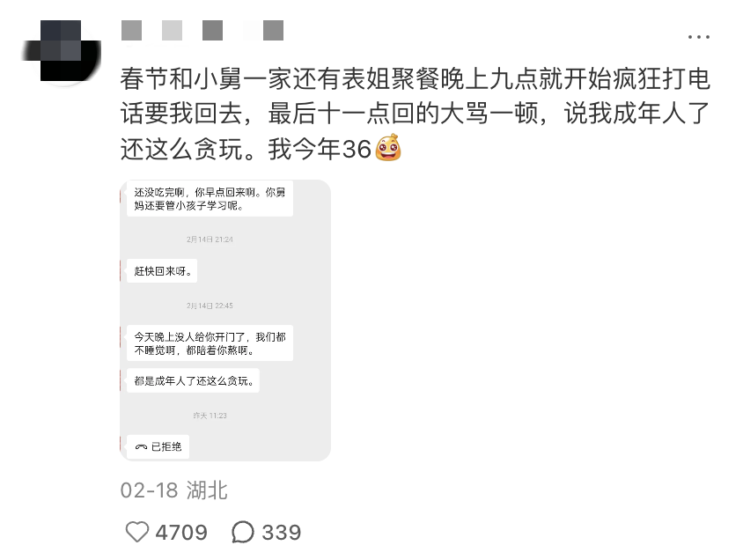Click the 2月14日 21:24 timestamp
Screen dimensions: 743x560
(210, 239)
